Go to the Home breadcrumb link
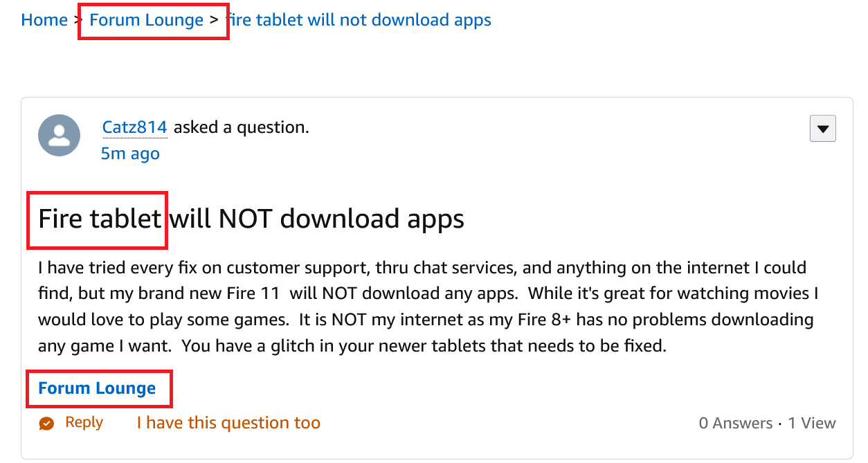The height and width of the screenshot is (463, 868). [44, 20]
